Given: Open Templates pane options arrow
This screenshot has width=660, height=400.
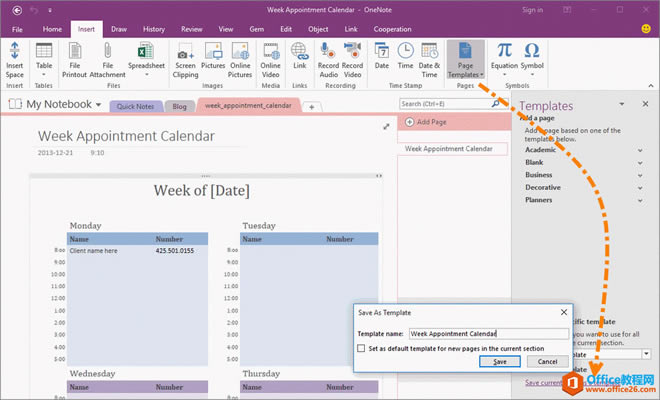Looking at the screenshot, I should pos(622,104).
